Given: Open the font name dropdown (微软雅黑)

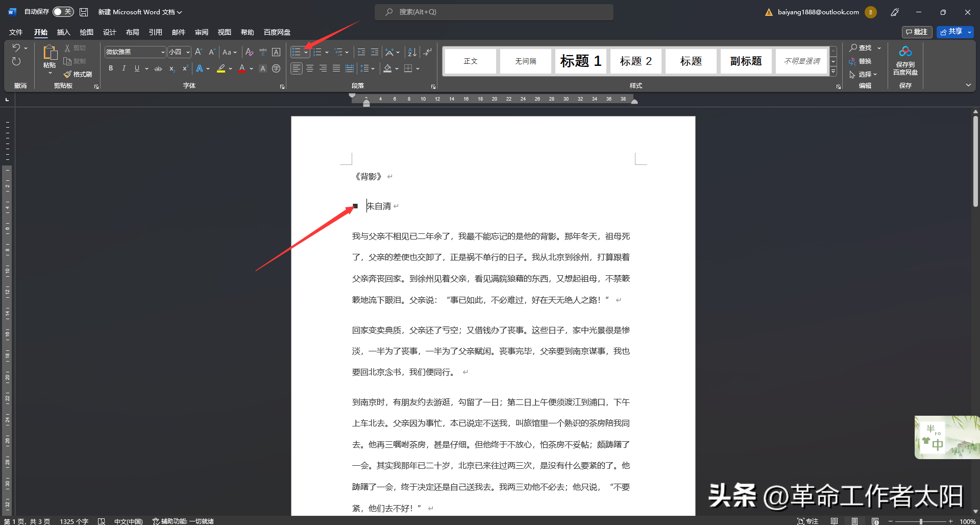Looking at the screenshot, I should tap(163, 52).
